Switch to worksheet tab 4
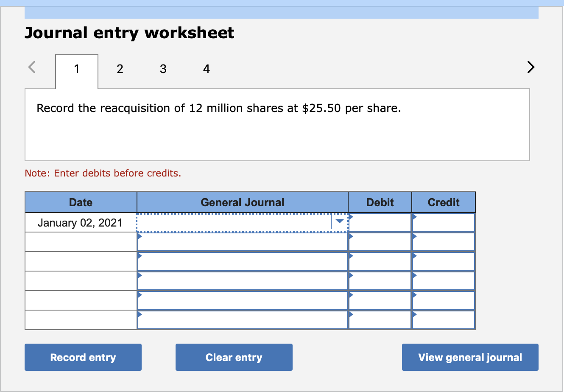Viewport: 564px width, 392px height. point(207,69)
